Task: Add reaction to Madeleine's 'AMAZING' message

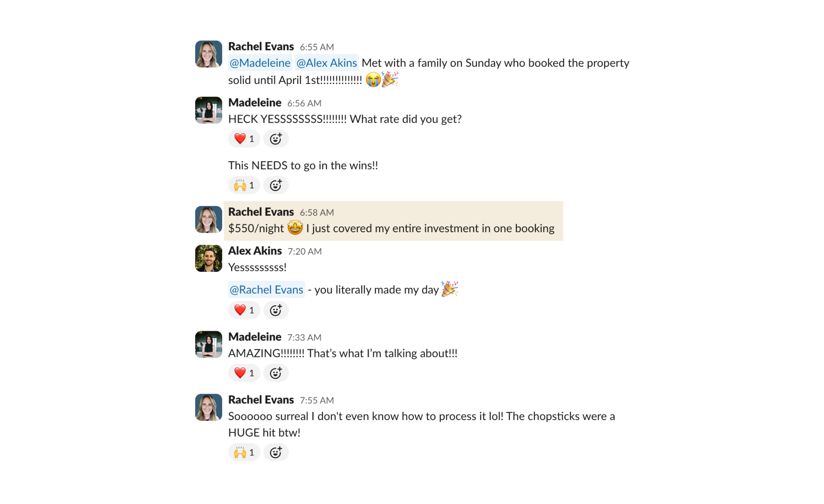Action: (276, 373)
